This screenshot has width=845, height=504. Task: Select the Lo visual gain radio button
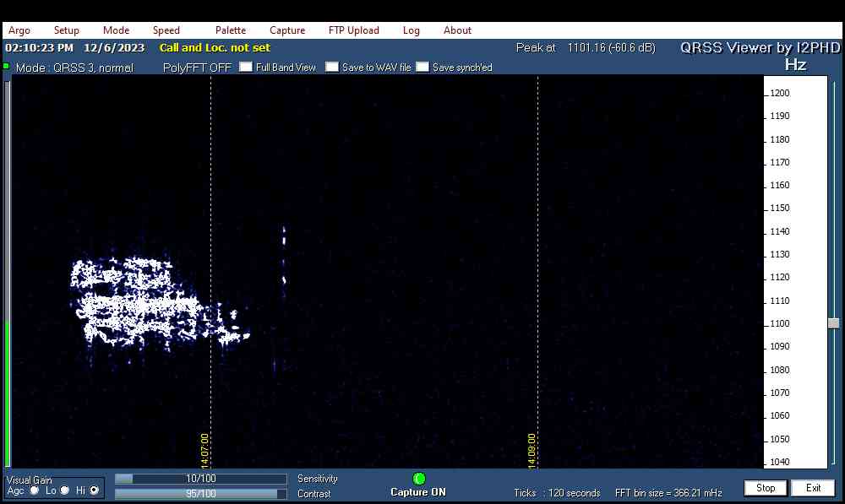pyautogui.click(x=65, y=490)
